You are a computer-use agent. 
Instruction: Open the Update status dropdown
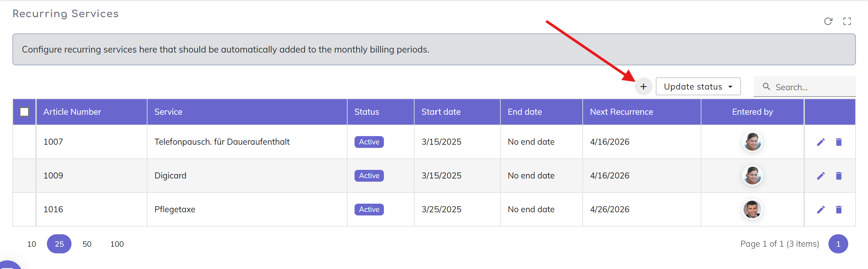(x=698, y=86)
